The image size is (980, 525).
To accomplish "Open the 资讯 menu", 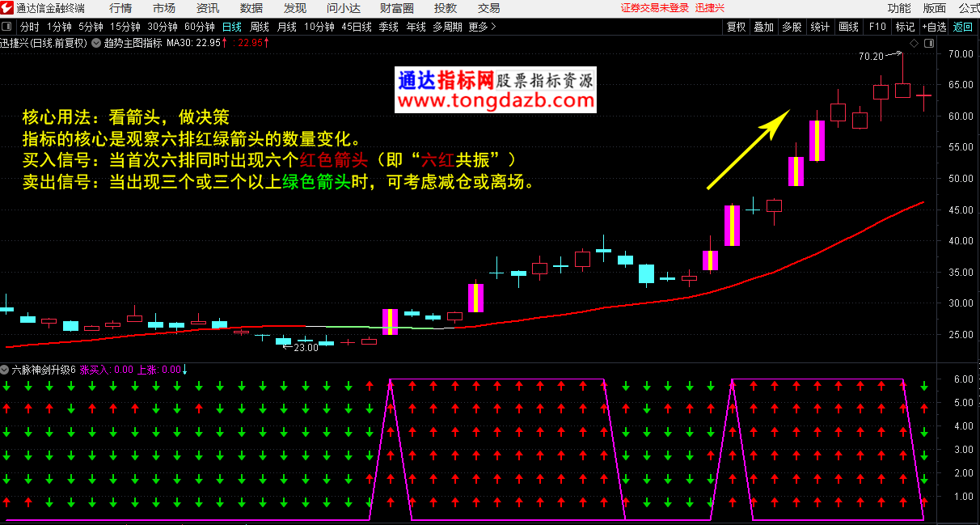I will pyautogui.click(x=208, y=8).
